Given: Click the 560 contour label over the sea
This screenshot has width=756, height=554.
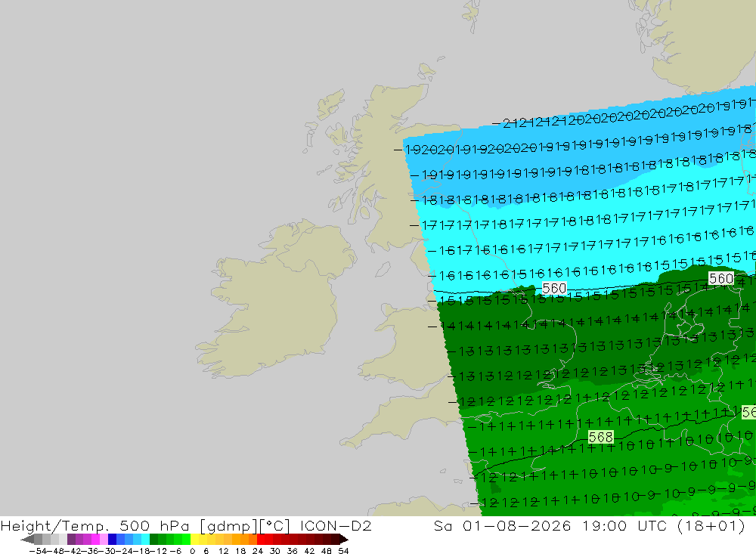Looking at the screenshot, I should 554,288.
